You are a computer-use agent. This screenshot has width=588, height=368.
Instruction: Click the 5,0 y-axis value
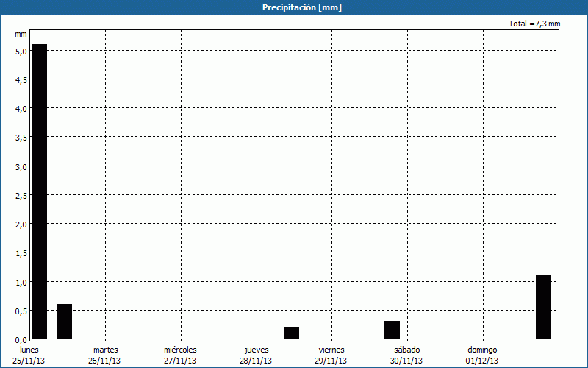(x=21, y=51)
